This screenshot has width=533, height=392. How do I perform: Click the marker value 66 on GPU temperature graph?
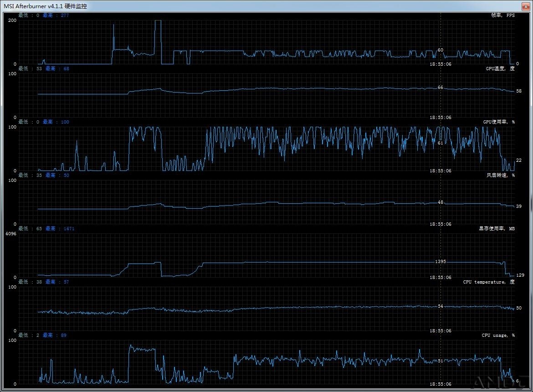coord(440,88)
